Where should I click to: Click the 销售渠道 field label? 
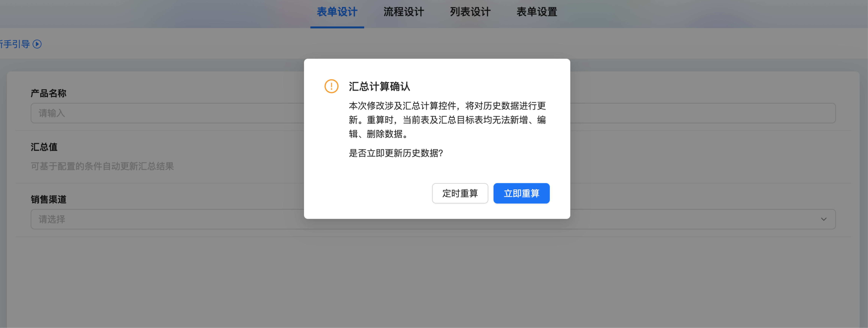click(x=48, y=199)
